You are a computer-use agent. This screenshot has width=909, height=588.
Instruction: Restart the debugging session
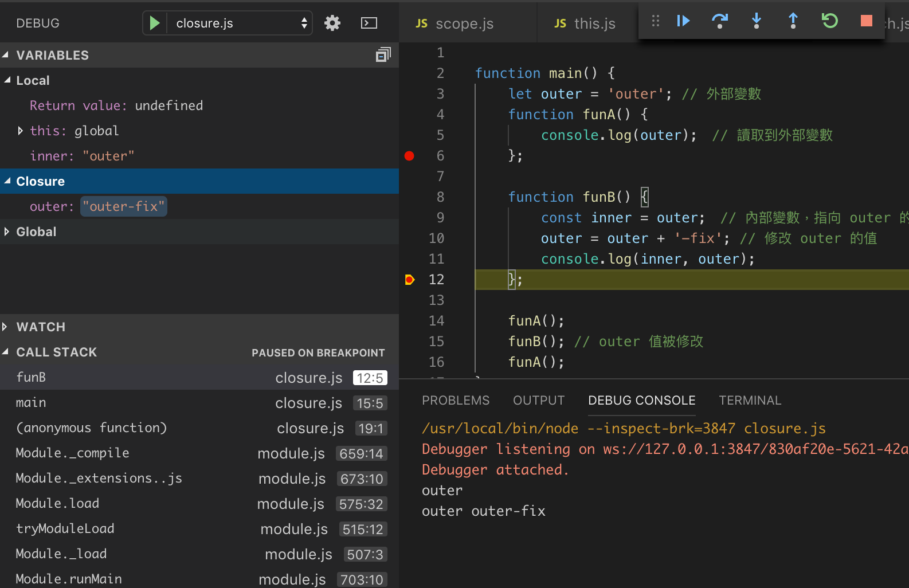[829, 21]
